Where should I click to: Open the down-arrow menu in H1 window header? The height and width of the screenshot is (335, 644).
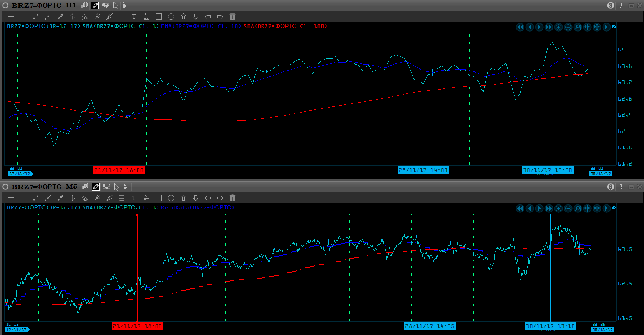pyautogui.click(x=621, y=5)
